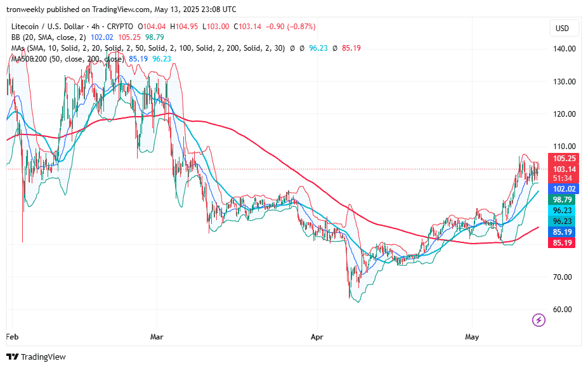This screenshot has height=368, width=588.
Task: Click the 130.00 price axis value
Action: point(564,81)
